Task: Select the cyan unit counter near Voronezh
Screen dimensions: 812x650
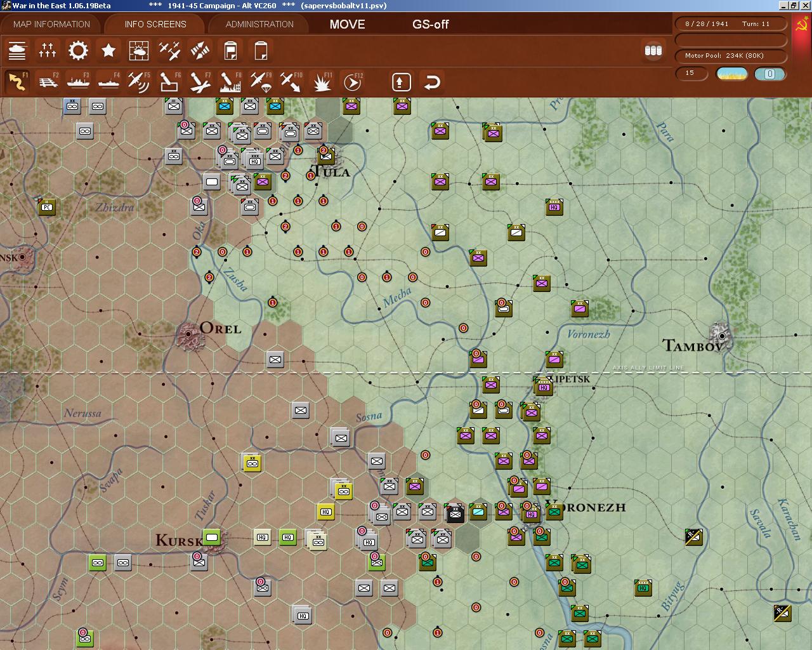Action: click(x=478, y=512)
